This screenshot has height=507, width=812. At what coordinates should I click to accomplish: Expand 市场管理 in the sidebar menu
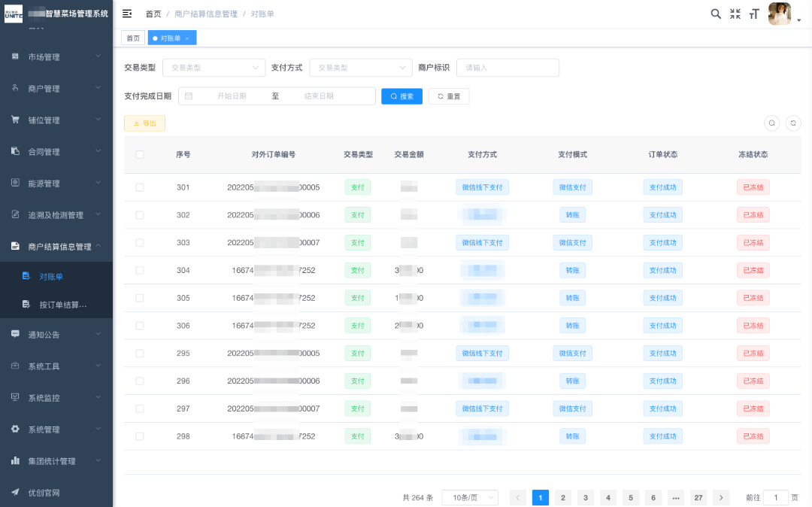(x=56, y=56)
